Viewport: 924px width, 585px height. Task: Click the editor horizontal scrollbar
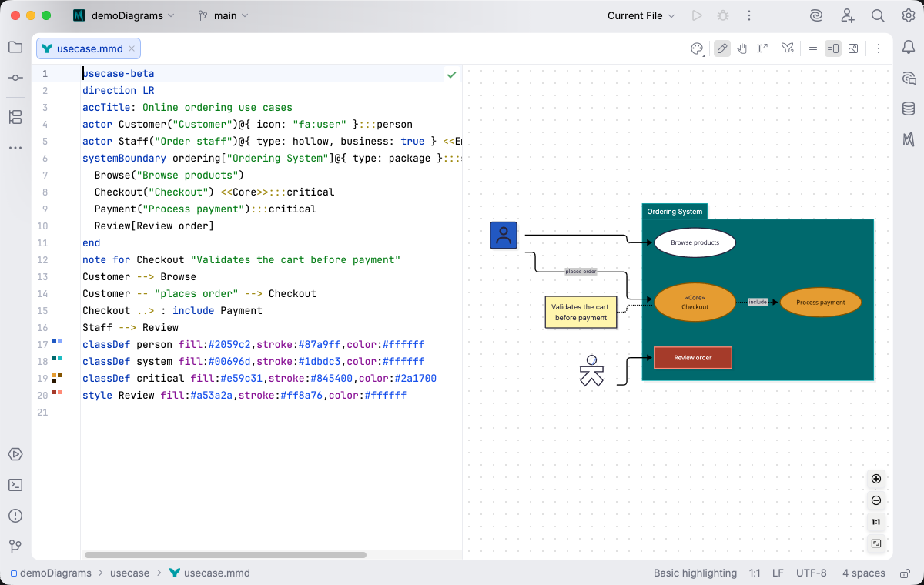226,554
